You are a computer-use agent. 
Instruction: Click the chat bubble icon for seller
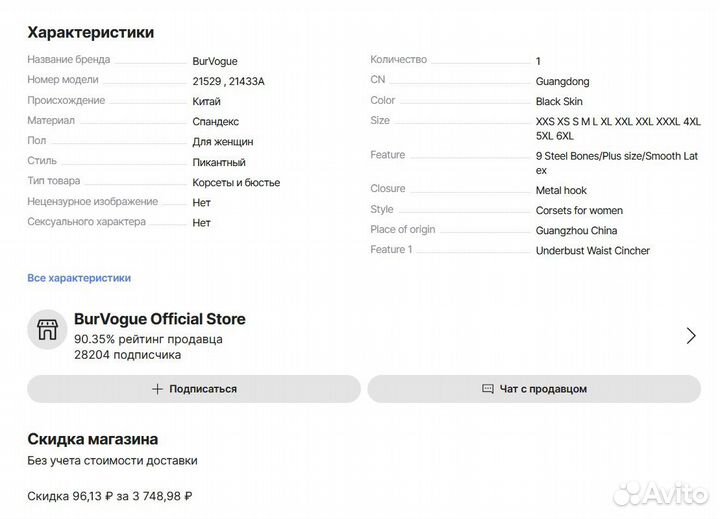point(488,389)
